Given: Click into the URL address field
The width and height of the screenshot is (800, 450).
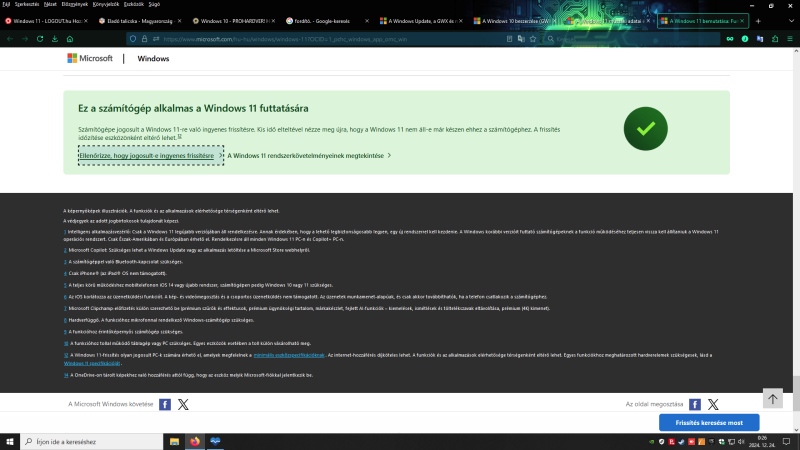Looking at the screenshot, I should tap(332, 39).
